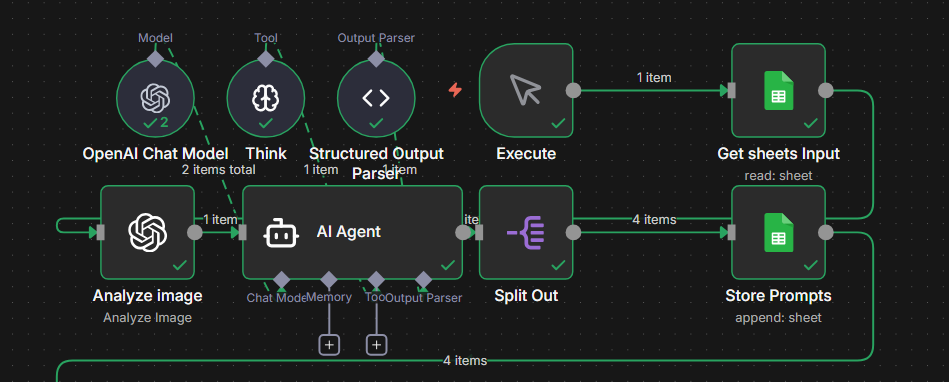
Task: Click the Split Out output connector
Action: pyautogui.click(x=573, y=232)
